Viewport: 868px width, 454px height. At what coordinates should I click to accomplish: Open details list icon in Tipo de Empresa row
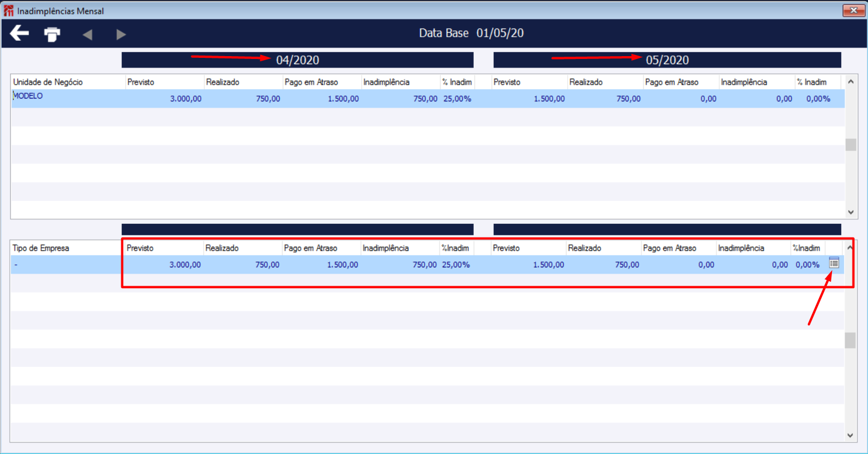click(834, 263)
